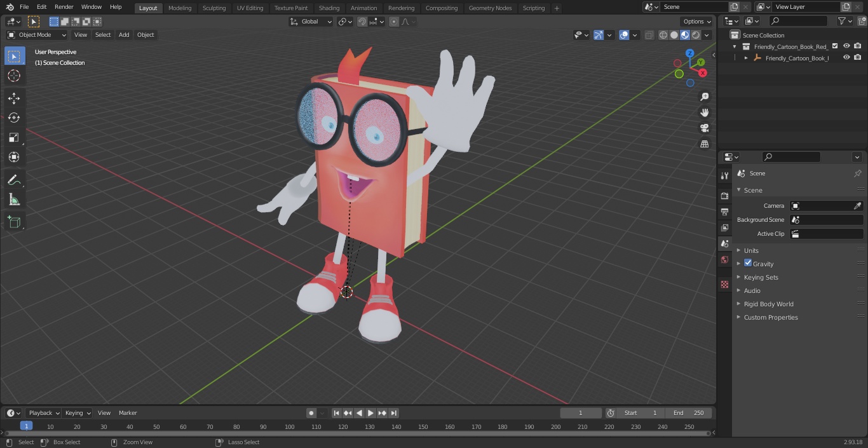Toggle the camera view icon
This screenshot has height=448, width=868.
[x=704, y=128]
